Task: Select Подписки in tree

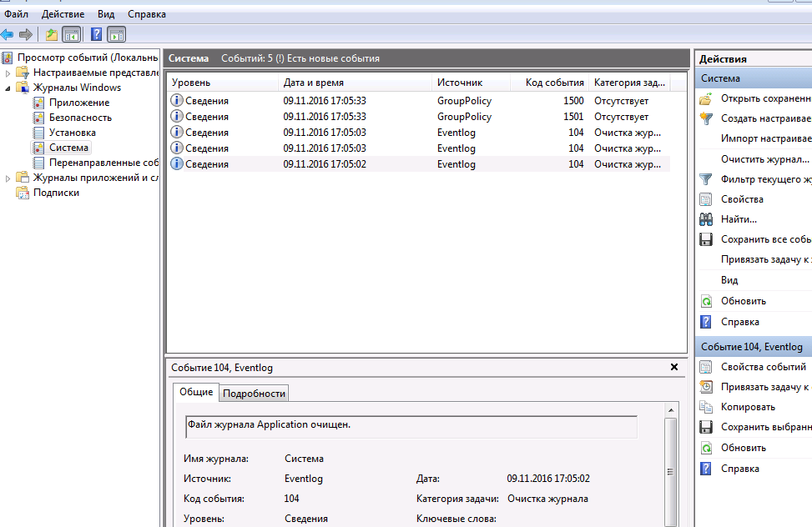Action: 56,193
